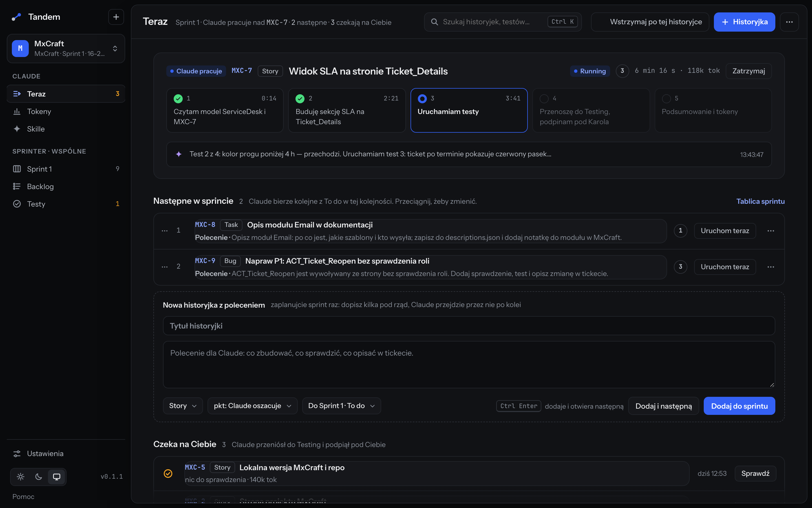Open Sprint 1 board in sidebar

click(x=66, y=169)
